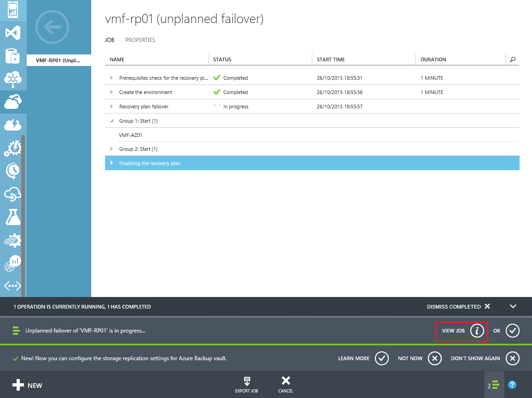Open Visual Studio Online sidebar icon
The height and width of the screenshot is (398, 532).
pos(13,33)
